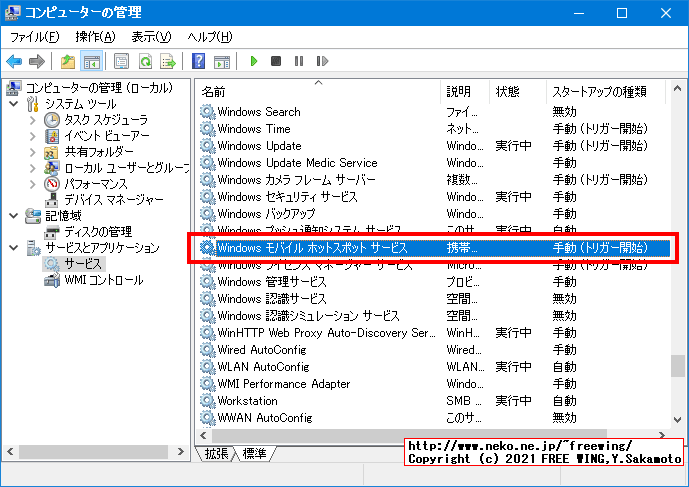Viewport: 689px width, 487px height.
Task: Select the WMI Performance Adapter row
Action: tap(435, 384)
